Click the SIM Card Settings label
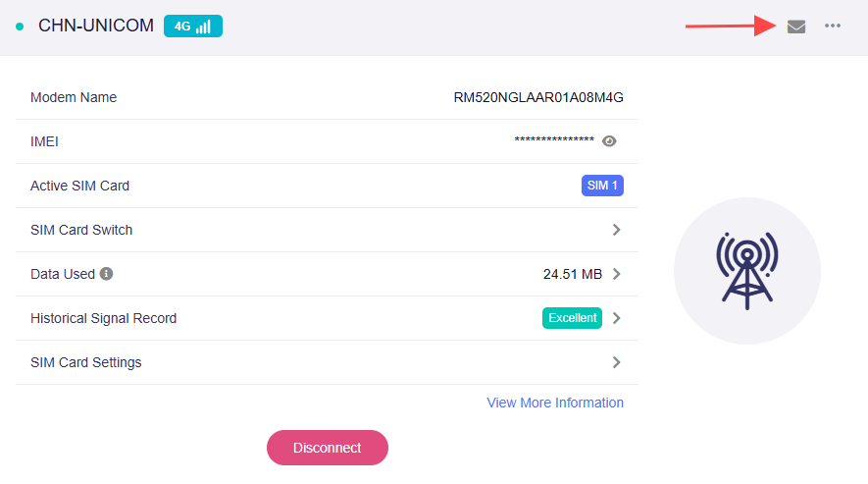The width and height of the screenshot is (868, 484). tap(85, 362)
